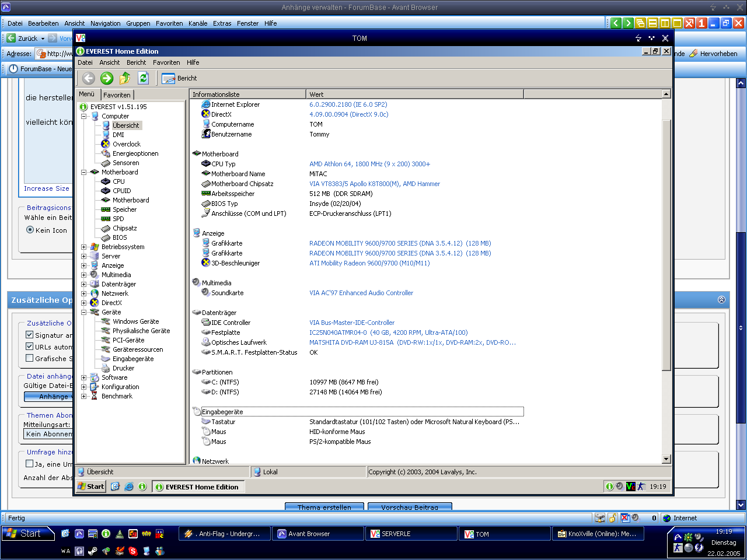
Task: Open Speicher under Motherboard
Action: [125, 209]
